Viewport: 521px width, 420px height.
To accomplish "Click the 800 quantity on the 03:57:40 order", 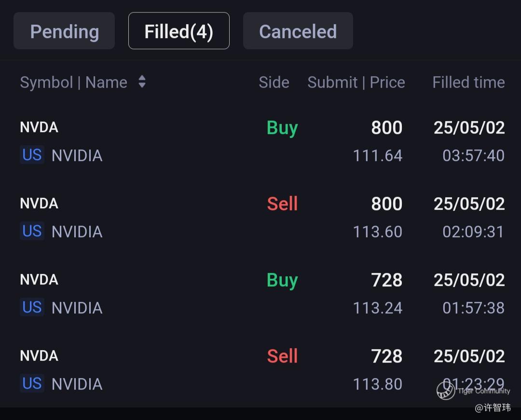I will pyautogui.click(x=386, y=128).
